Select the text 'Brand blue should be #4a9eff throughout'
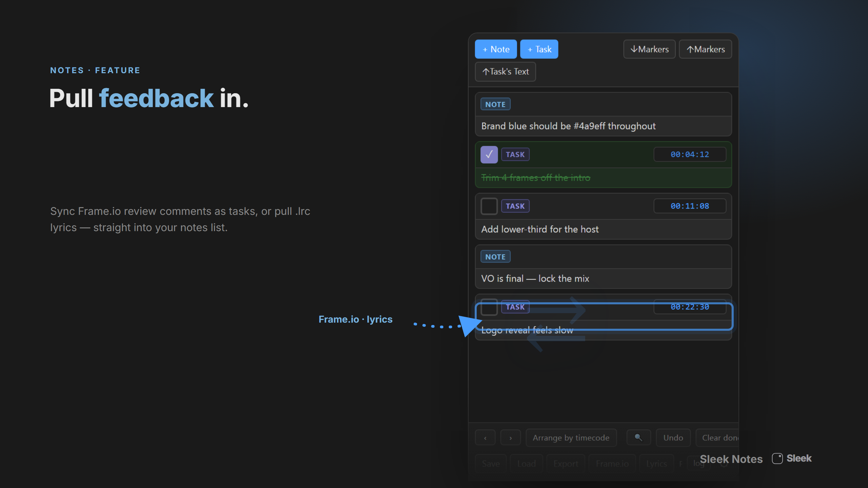 pos(569,126)
